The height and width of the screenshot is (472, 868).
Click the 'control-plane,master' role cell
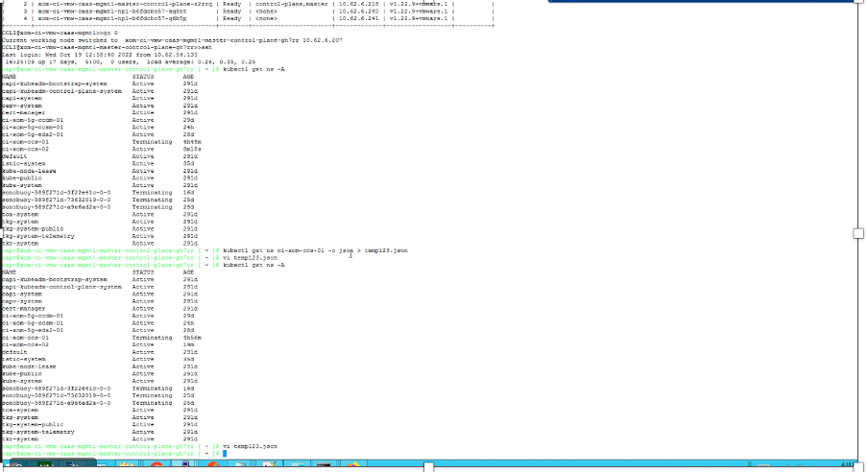291,4
